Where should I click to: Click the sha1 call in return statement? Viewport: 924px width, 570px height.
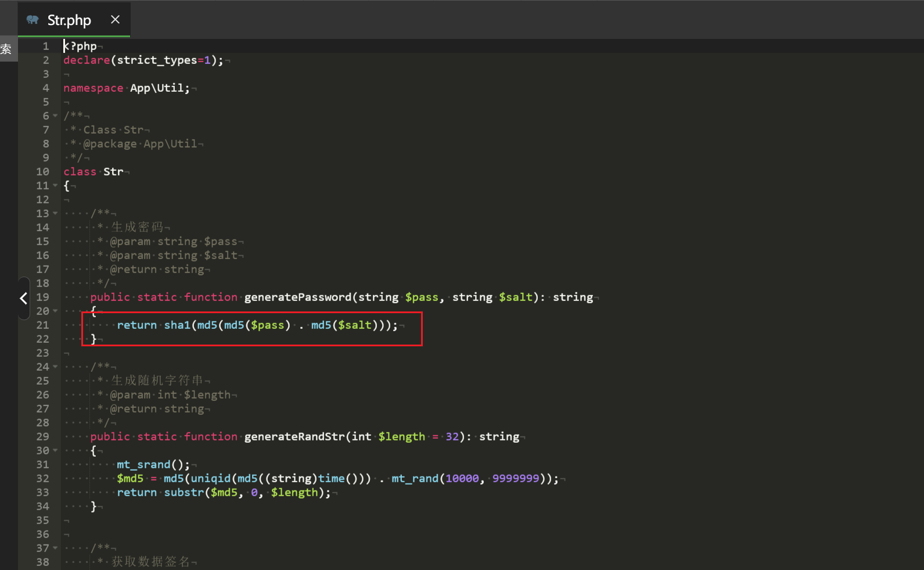click(x=177, y=325)
